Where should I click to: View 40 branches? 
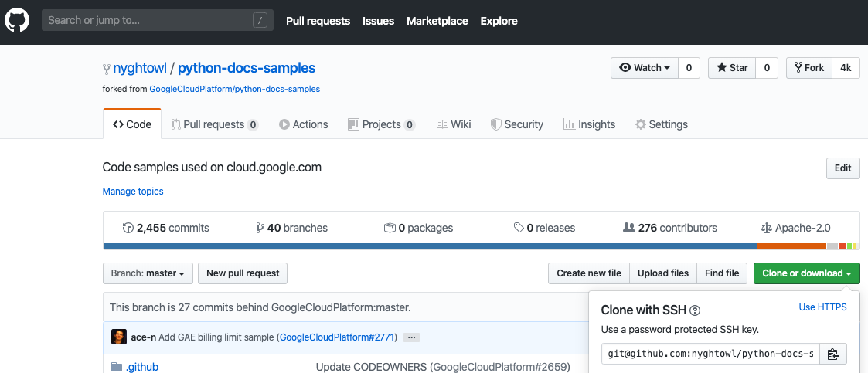click(x=291, y=228)
